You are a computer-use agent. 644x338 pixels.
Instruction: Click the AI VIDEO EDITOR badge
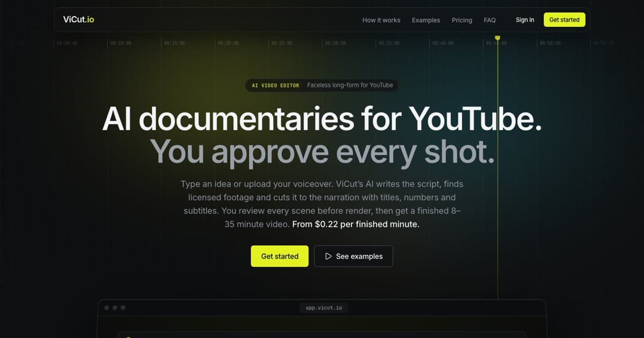tap(275, 85)
